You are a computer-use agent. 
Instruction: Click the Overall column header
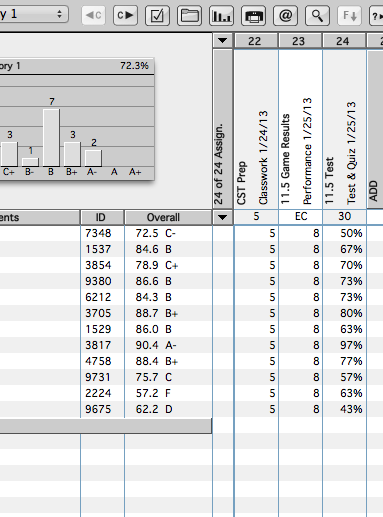pos(168,217)
